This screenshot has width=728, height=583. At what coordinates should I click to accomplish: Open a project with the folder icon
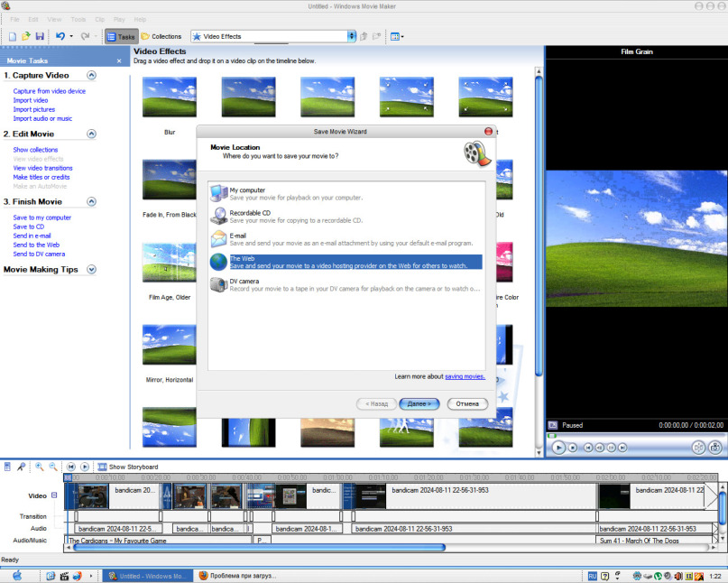coord(26,36)
